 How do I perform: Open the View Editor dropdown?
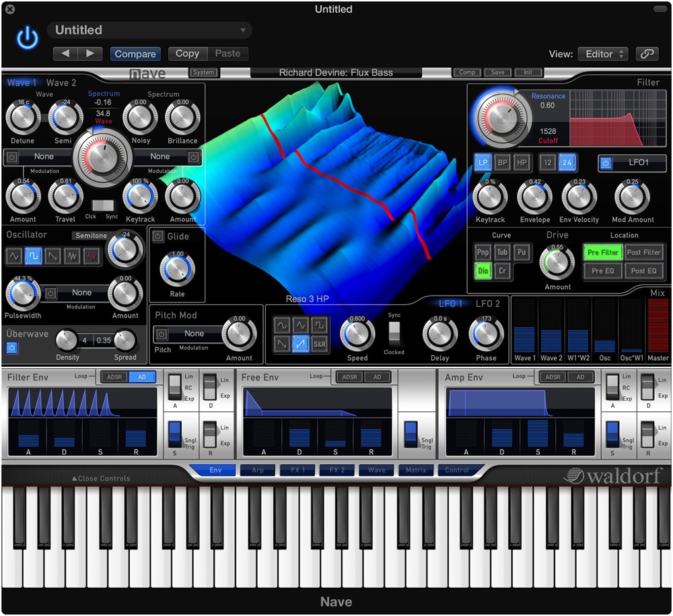(602, 54)
